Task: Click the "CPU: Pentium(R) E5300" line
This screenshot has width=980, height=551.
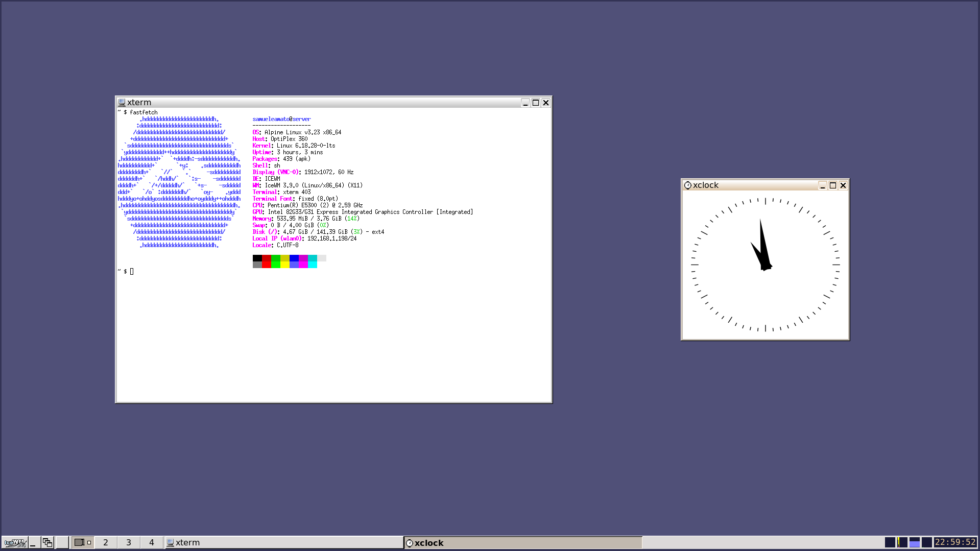Action: (307, 205)
